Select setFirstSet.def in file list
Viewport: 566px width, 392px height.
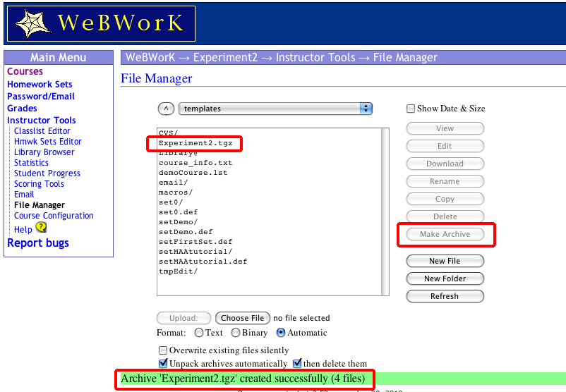point(195,242)
